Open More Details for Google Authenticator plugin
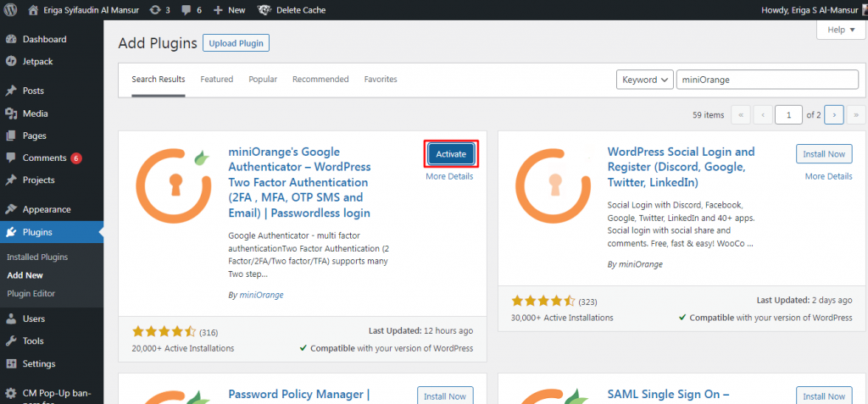Screen dimensions: 868x404 pos(449,176)
